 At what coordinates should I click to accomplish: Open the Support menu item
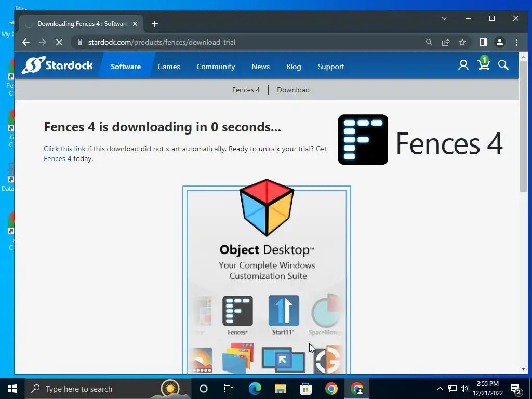coord(331,66)
